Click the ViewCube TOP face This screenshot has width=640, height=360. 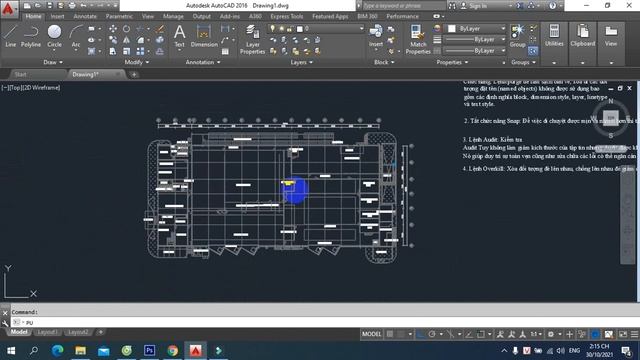click(611, 118)
